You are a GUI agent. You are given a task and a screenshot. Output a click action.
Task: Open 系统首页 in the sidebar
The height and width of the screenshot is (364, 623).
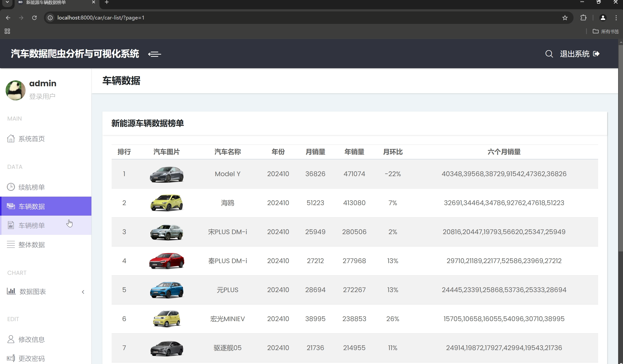point(32,139)
